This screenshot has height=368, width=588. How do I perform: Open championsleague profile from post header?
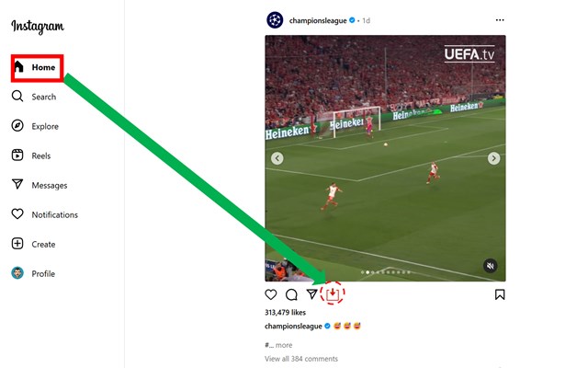318,20
